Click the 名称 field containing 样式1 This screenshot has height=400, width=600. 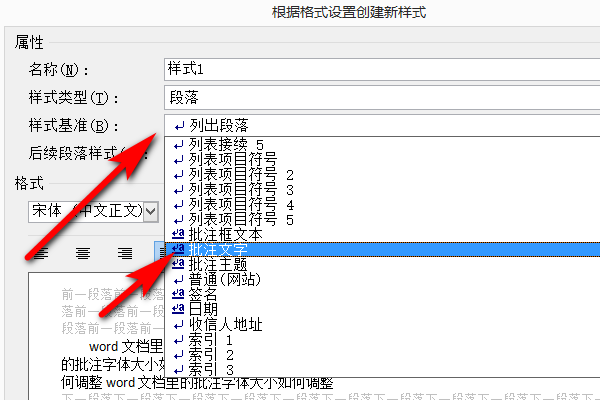click(382, 69)
